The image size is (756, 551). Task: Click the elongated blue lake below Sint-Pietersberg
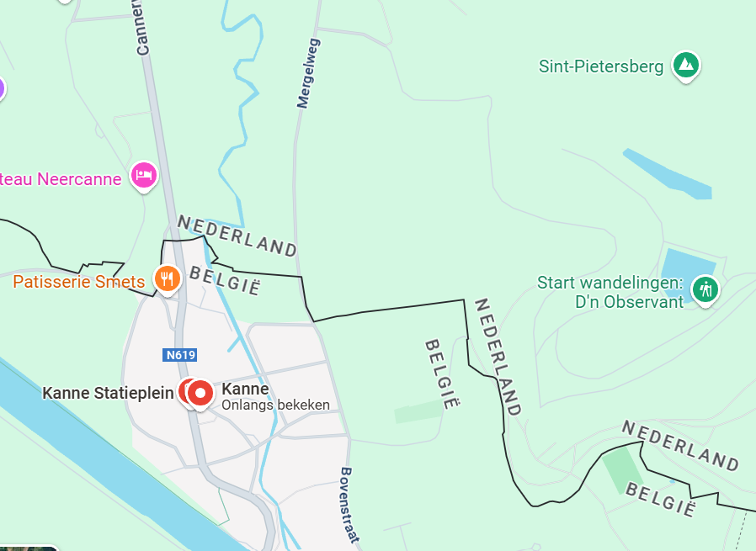pyautogui.click(x=668, y=174)
